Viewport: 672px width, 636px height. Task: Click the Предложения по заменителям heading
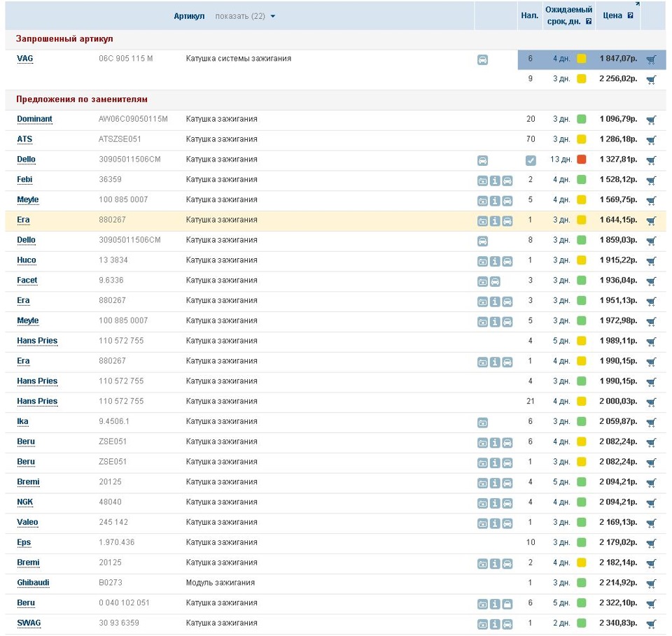click(81, 99)
